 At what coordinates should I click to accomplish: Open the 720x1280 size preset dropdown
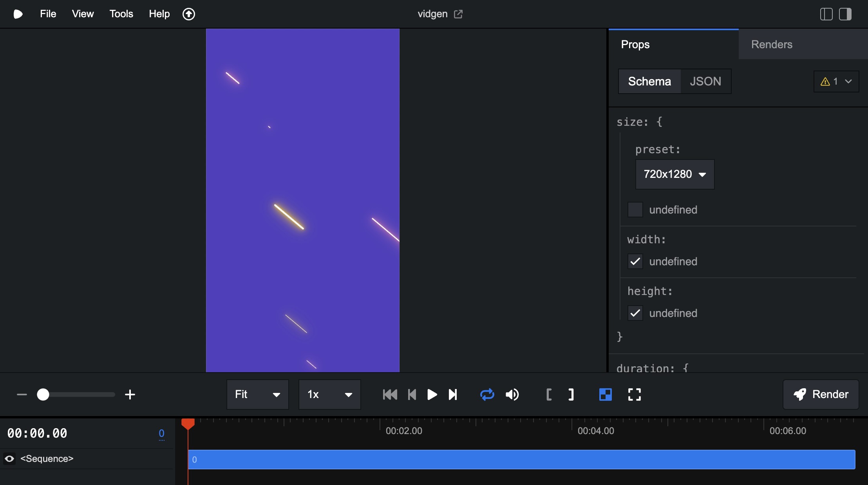coord(675,174)
